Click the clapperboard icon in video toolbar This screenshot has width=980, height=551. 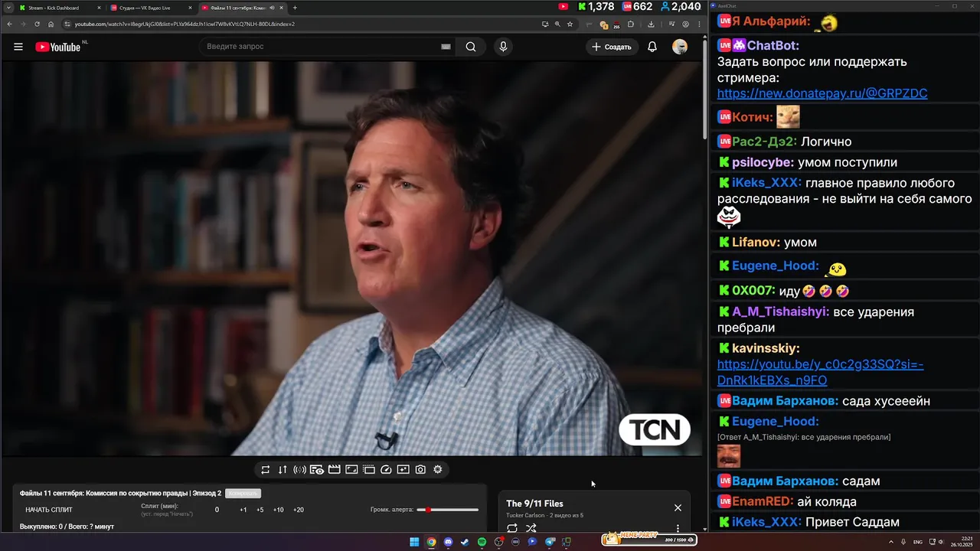point(335,469)
